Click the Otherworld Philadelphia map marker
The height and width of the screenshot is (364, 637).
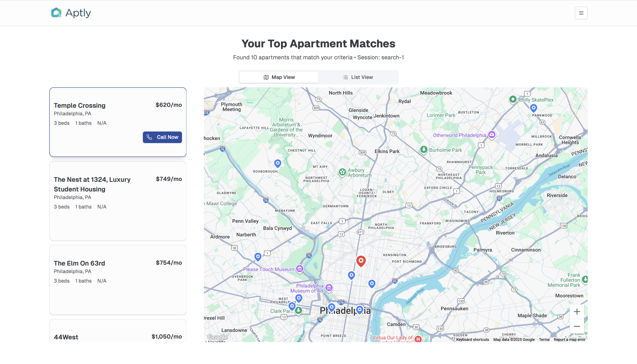492,135
